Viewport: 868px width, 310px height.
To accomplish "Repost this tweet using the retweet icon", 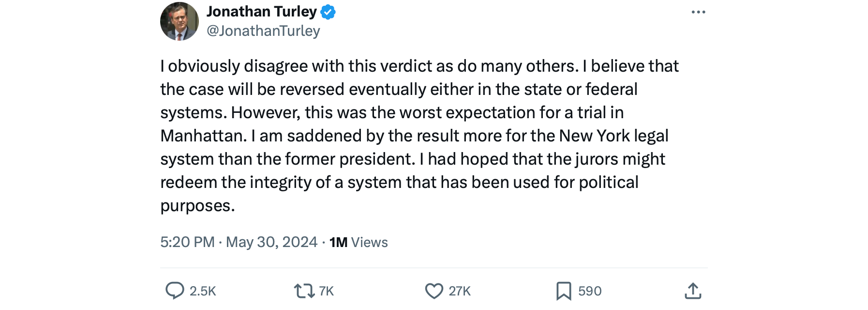I will [x=304, y=291].
